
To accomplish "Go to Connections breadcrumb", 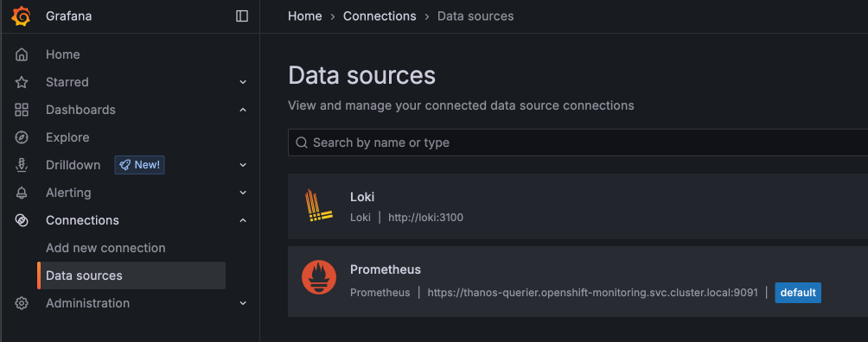I will click(x=380, y=16).
